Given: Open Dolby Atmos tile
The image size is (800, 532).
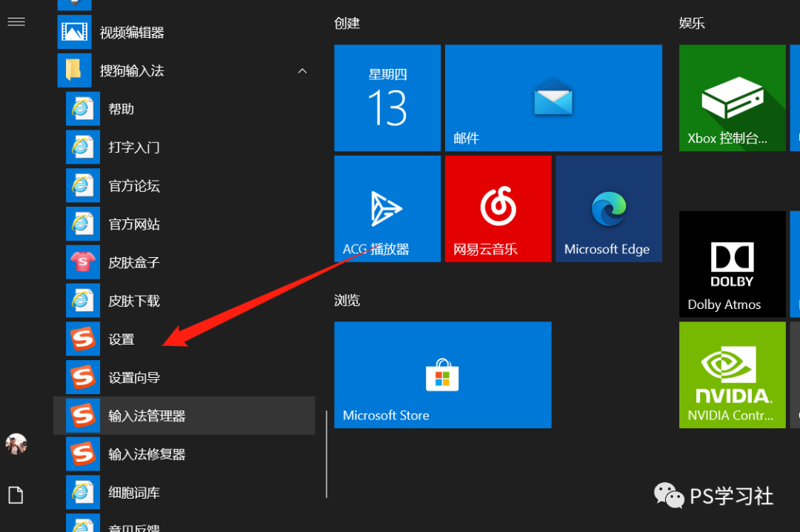Looking at the screenshot, I should click(732, 264).
